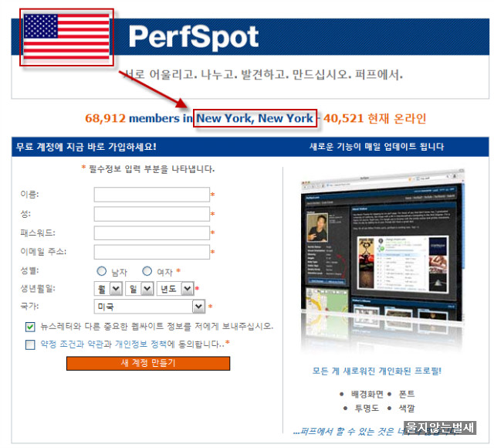
Task: Click the New York, New York location link
Action: [x=255, y=118]
